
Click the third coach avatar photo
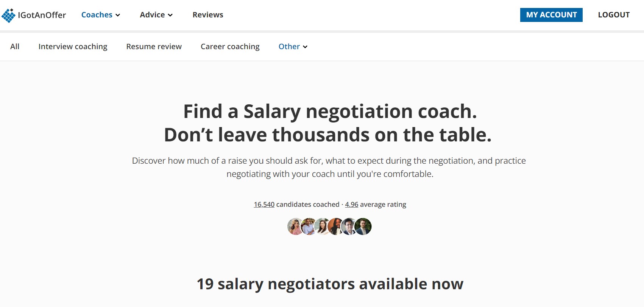pyautogui.click(x=321, y=226)
